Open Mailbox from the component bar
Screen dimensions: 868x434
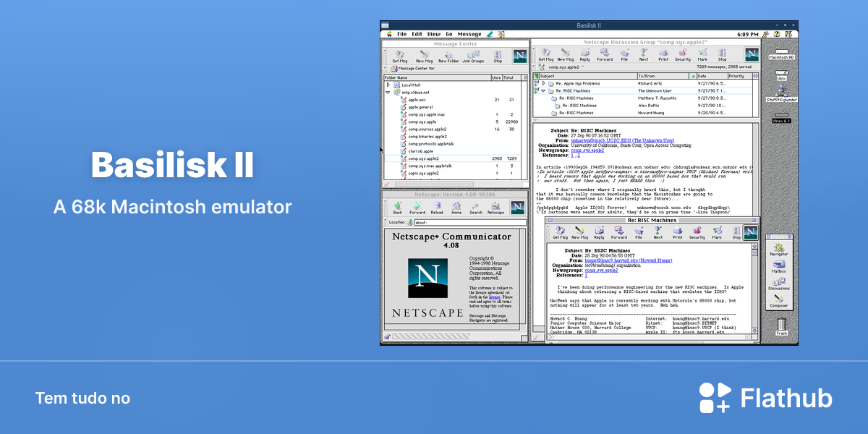tap(779, 265)
